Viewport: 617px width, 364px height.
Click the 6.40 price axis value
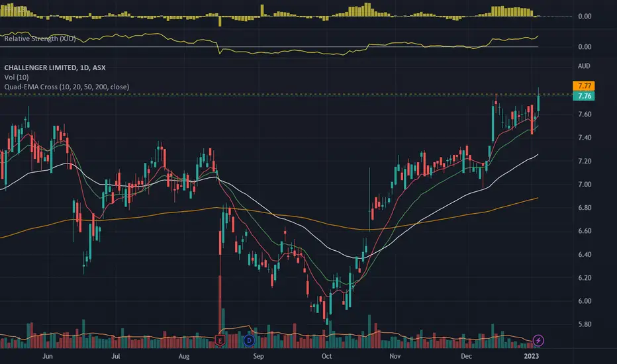(x=585, y=255)
